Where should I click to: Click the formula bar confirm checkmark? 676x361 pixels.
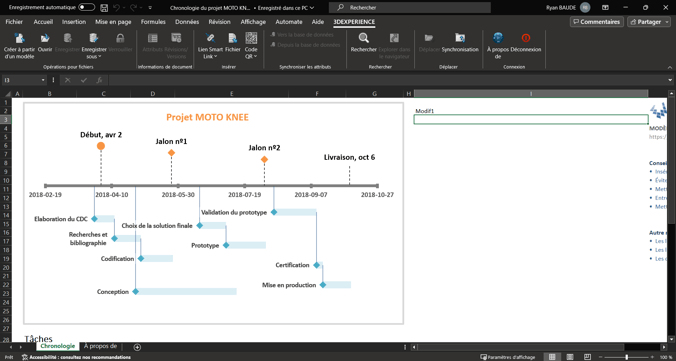point(84,80)
